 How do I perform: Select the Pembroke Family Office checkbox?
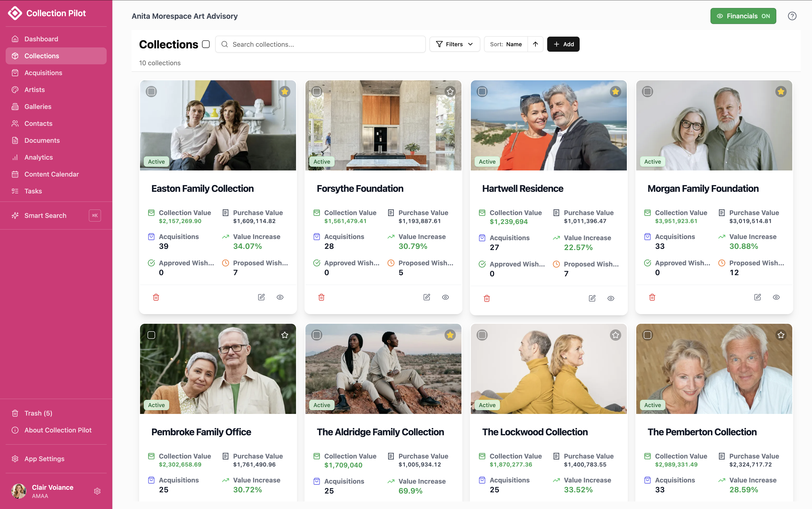point(151,335)
